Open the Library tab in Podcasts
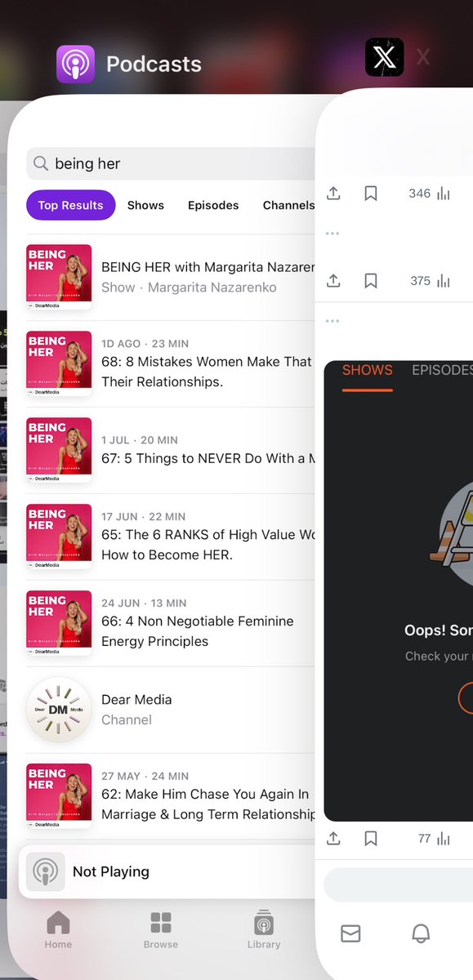 point(263,930)
